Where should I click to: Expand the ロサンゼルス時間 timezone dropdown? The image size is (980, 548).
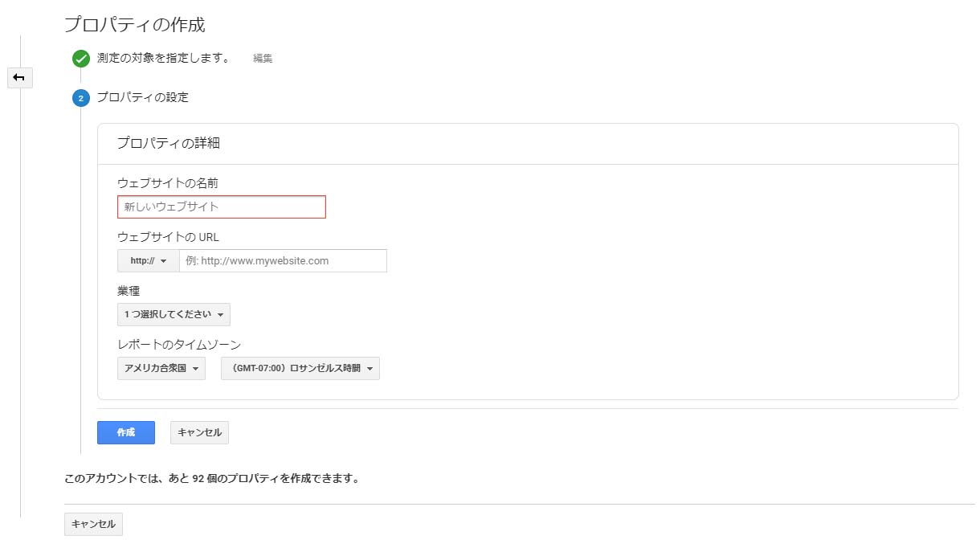point(300,369)
